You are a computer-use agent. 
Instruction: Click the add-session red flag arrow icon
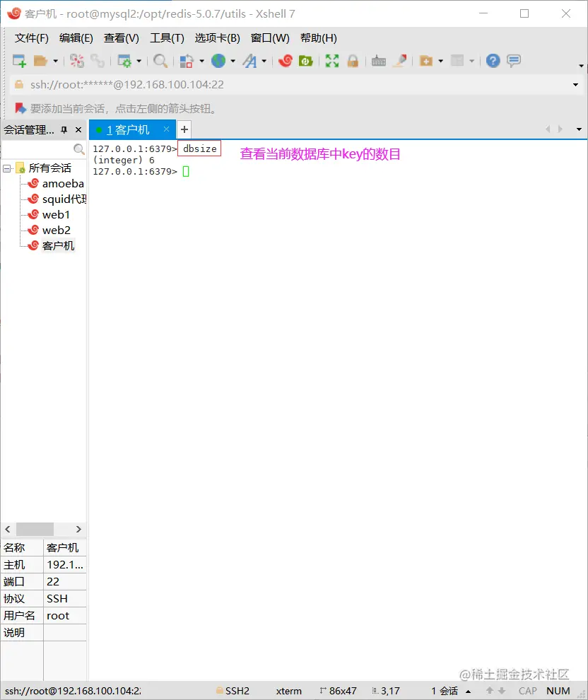coord(20,108)
